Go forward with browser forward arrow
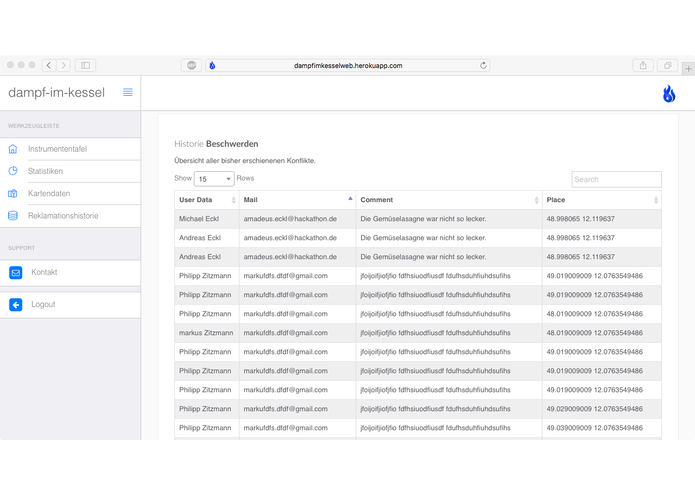This screenshot has width=695, height=494. [63, 66]
